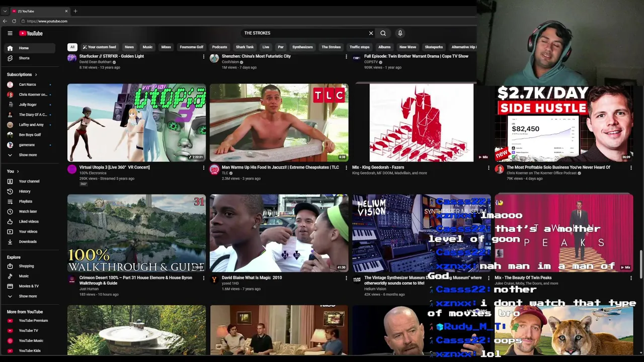Open a new browser tab
The height and width of the screenshot is (362, 644).
75,11
